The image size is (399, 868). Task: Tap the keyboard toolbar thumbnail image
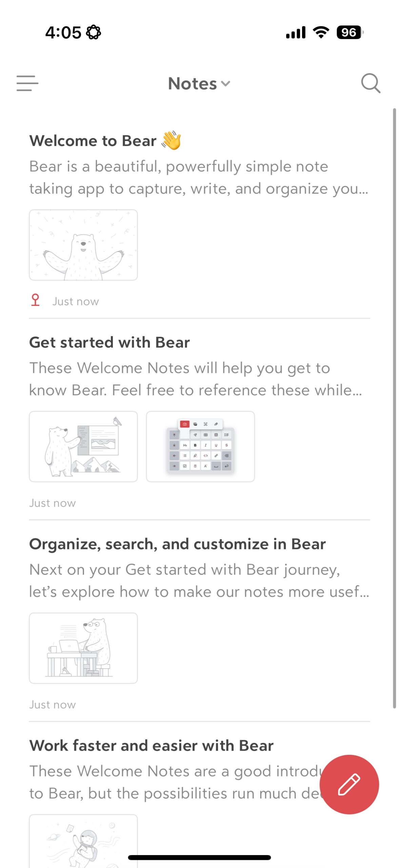200,446
